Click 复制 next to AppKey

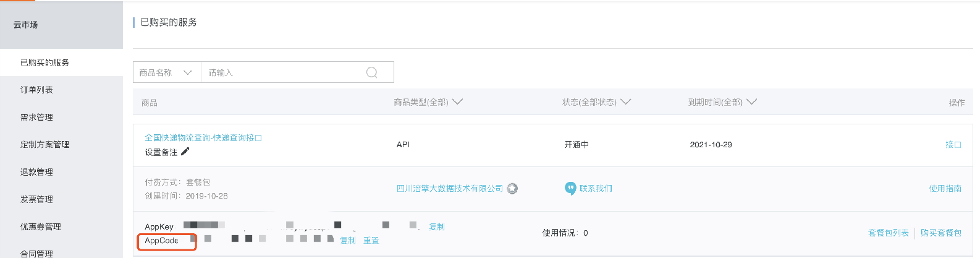[437, 227]
